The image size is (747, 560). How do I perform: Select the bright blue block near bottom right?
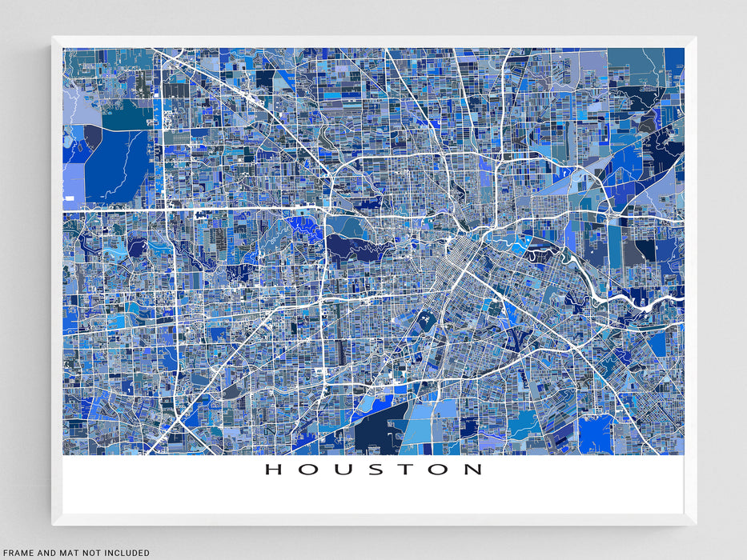(x=594, y=434)
